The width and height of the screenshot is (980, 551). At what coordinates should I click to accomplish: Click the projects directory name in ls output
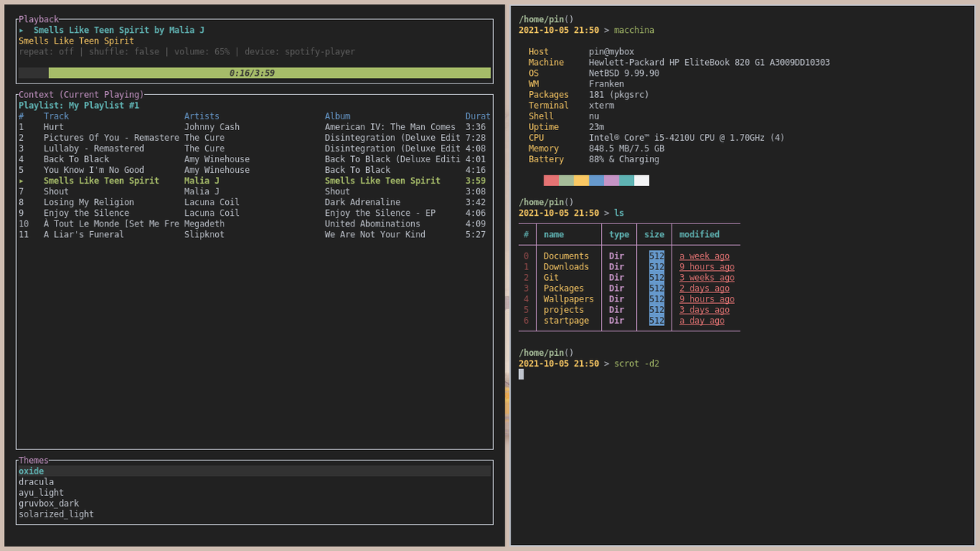click(563, 310)
